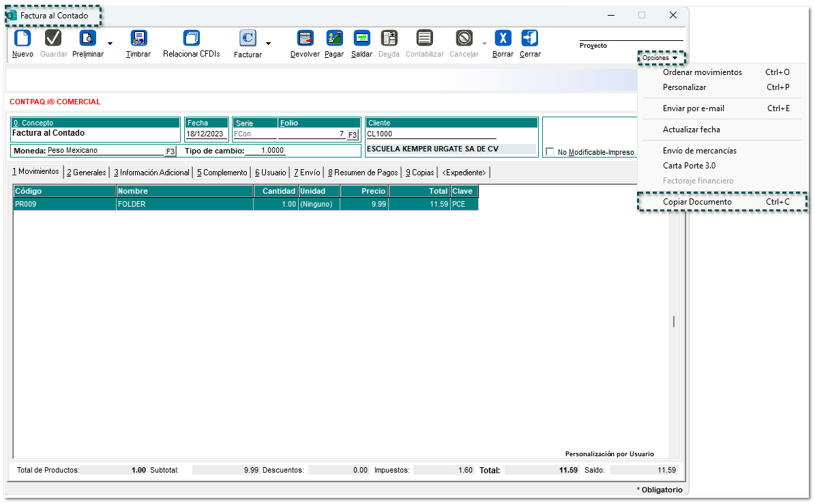Screen dimensions: 815x504
Task: Toggle the No Modificable-Impreso checkbox
Action: pyautogui.click(x=550, y=152)
